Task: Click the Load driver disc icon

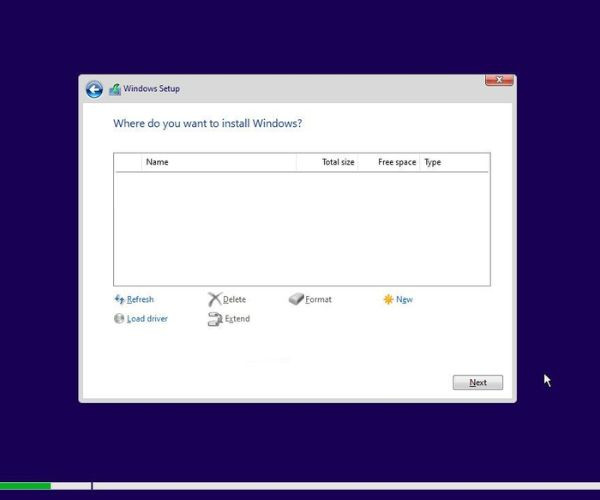Action: 119,318
